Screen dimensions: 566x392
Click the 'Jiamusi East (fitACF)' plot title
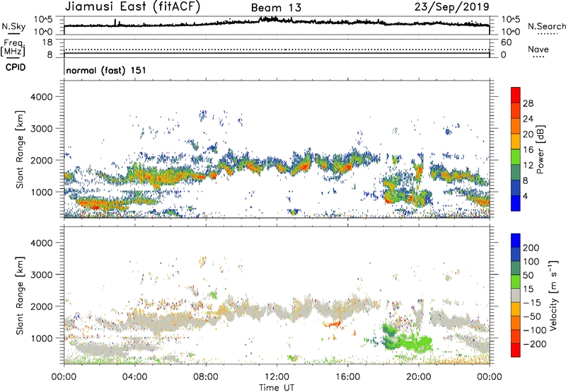coord(132,6)
